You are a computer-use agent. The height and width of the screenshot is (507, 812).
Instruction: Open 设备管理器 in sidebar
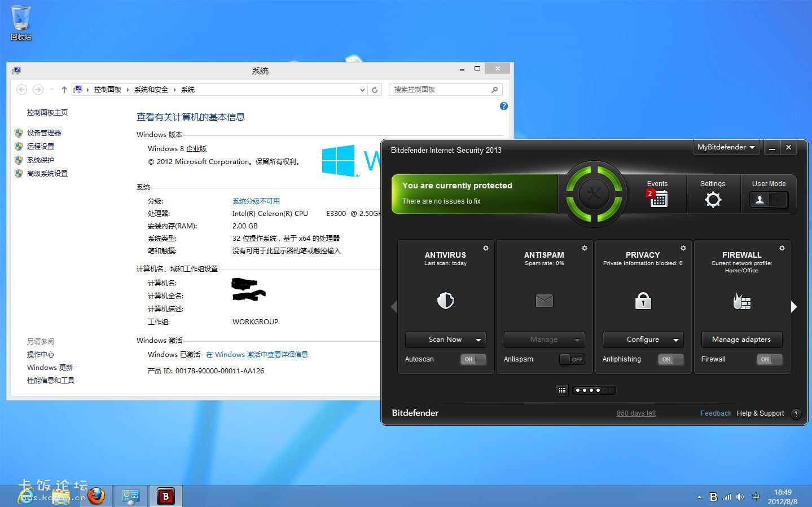click(44, 133)
